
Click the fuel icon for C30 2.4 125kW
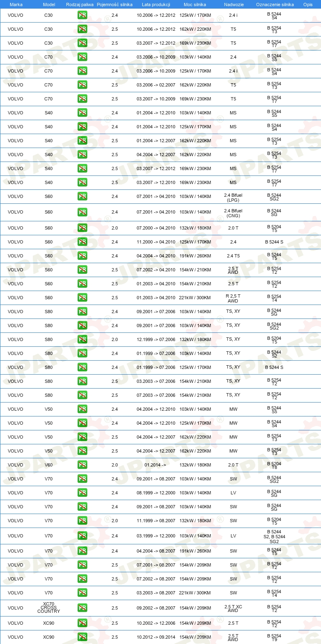click(x=82, y=15)
